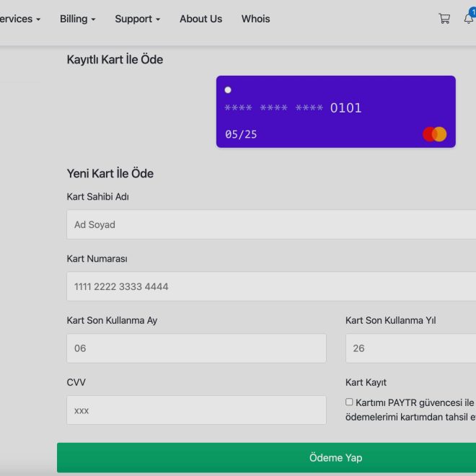Select the Kart Son Kullanma Ay field
This screenshot has width=476, height=476.
coord(196,348)
